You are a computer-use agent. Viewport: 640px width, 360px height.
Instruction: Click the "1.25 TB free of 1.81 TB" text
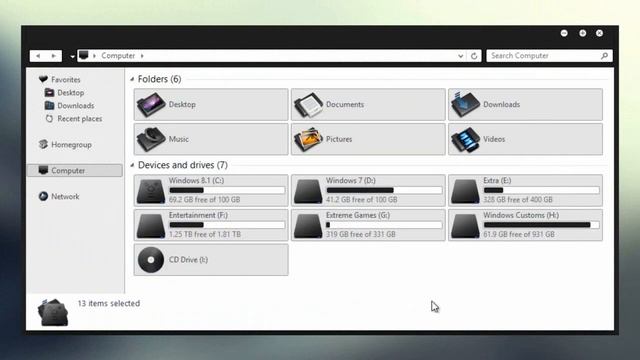(x=205, y=234)
